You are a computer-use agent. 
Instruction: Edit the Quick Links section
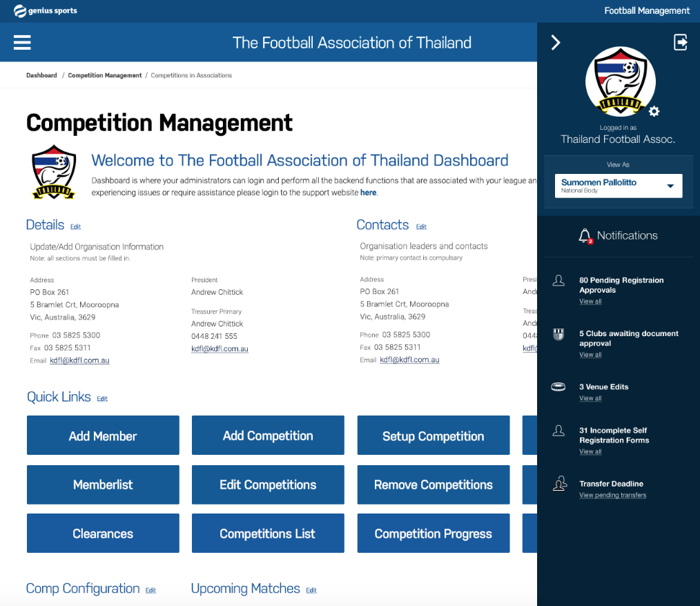pos(102,398)
